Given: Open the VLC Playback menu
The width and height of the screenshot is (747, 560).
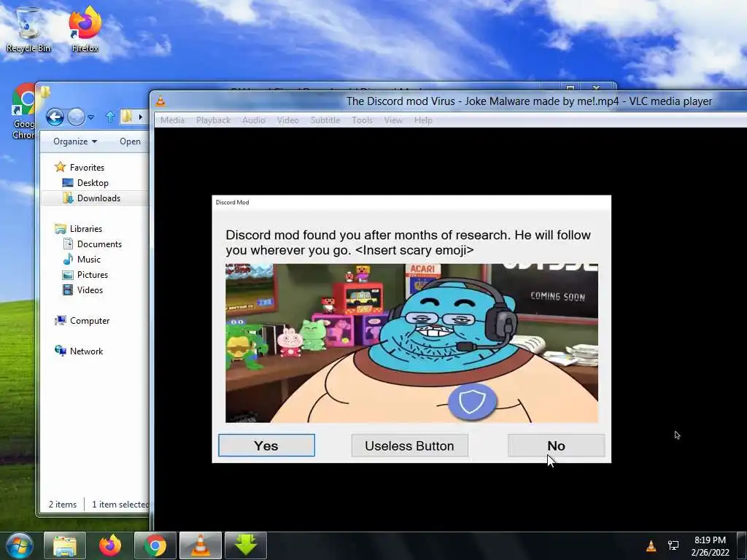Looking at the screenshot, I should (213, 120).
